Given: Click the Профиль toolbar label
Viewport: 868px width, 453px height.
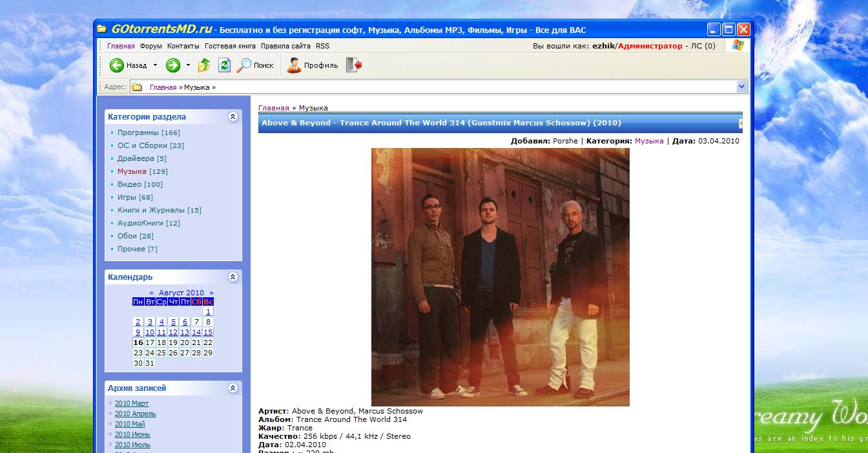Looking at the screenshot, I should tap(321, 65).
